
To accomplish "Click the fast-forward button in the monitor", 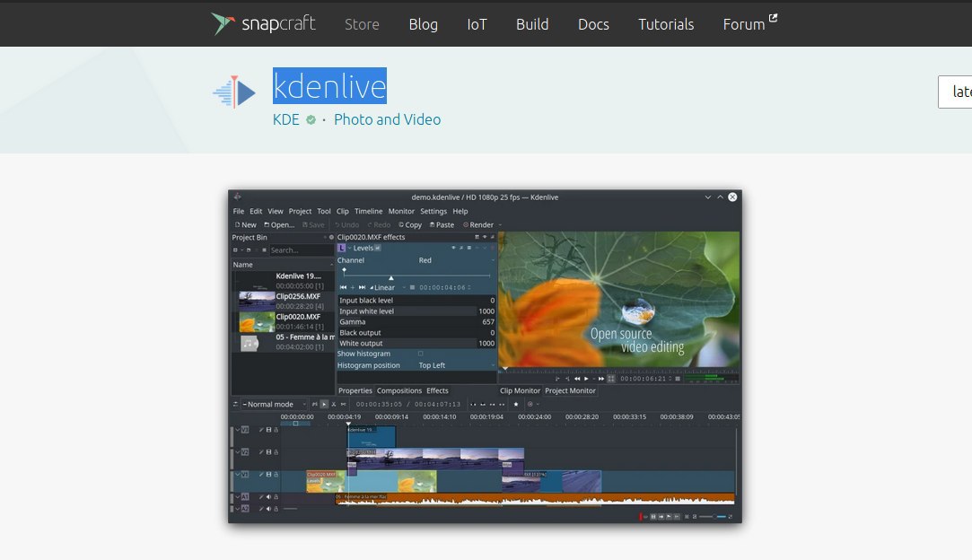I will click(600, 379).
